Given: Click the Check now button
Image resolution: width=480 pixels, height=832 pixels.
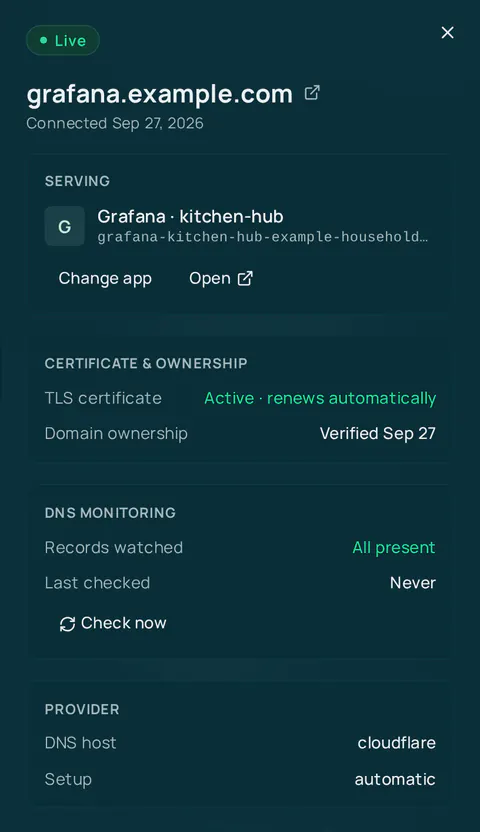Looking at the screenshot, I should click(113, 623).
